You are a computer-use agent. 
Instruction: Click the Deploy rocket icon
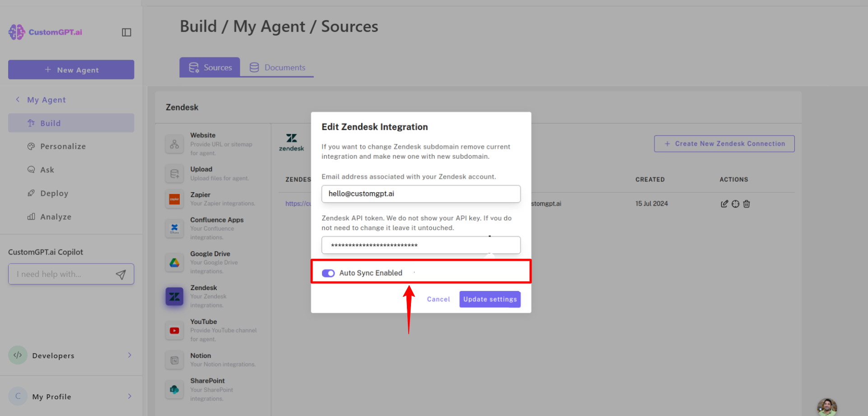point(31,193)
